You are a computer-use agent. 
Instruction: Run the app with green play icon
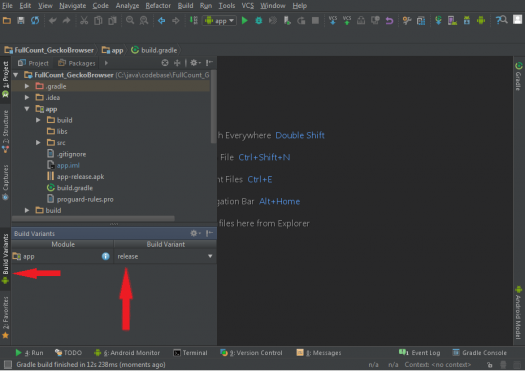pos(245,21)
